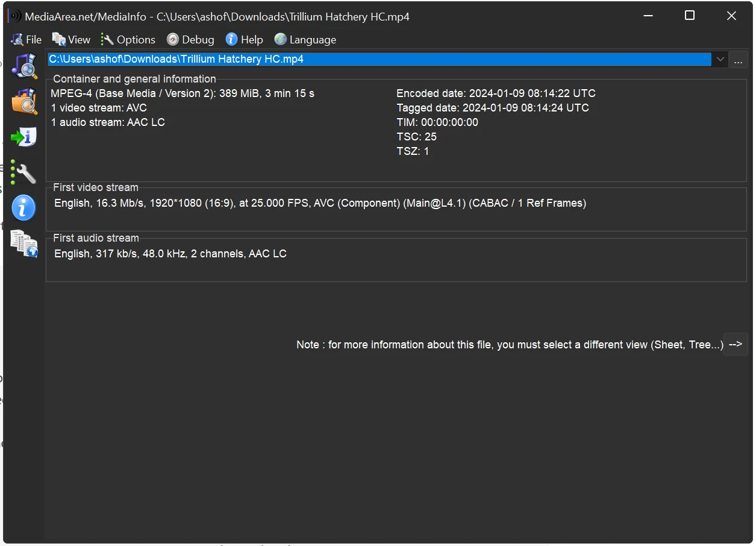
Task: Open the Language menu
Action: [x=305, y=40]
